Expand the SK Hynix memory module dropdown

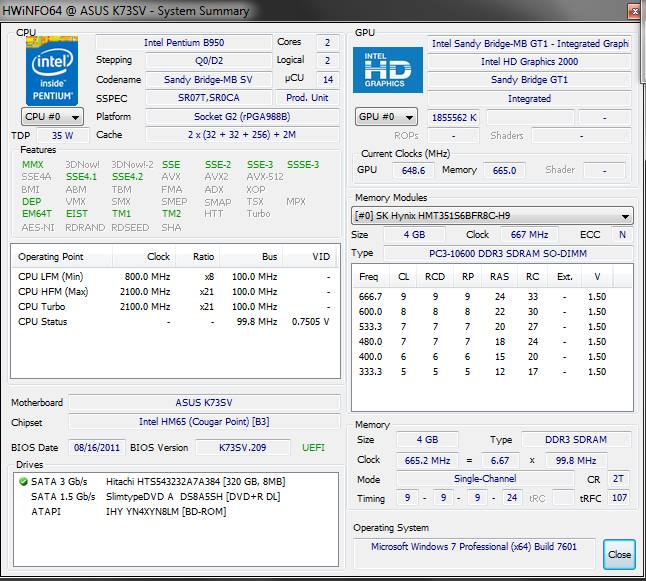click(492, 216)
